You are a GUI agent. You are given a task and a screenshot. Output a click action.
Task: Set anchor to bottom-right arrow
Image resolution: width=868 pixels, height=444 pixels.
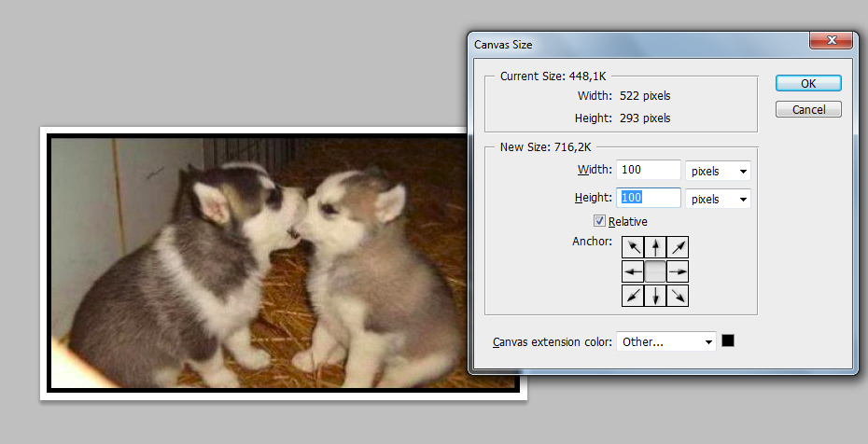678,296
